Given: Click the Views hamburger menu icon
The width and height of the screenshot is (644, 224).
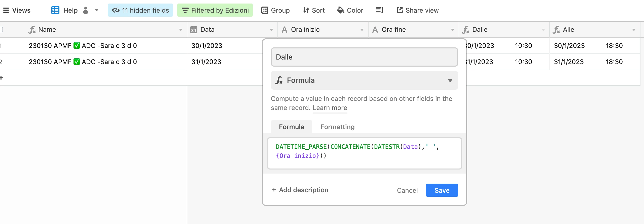Looking at the screenshot, I should (x=6, y=10).
